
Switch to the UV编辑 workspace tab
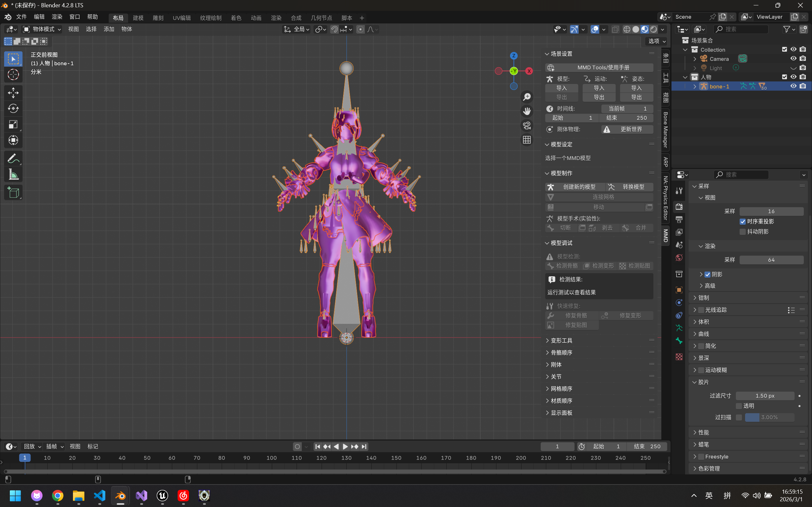181,18
